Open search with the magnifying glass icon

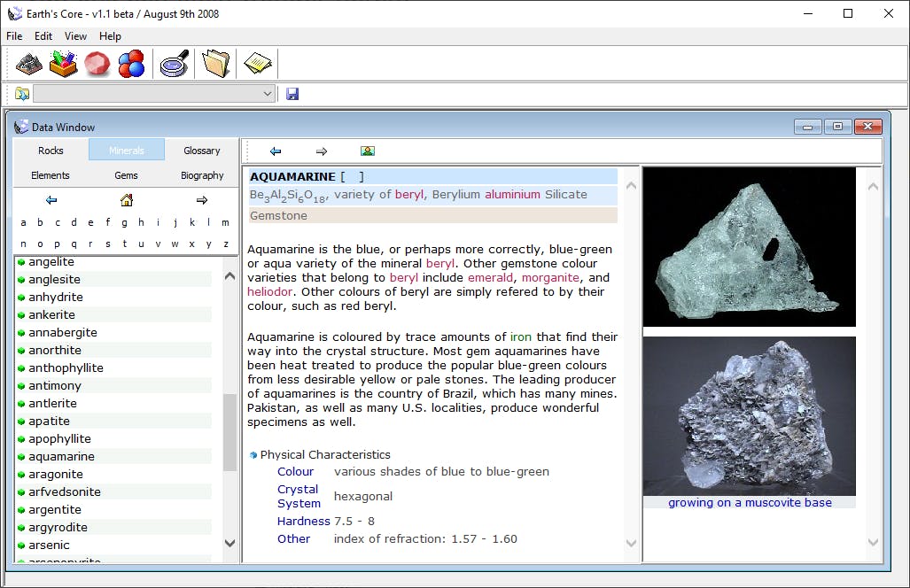click(174, 64)
